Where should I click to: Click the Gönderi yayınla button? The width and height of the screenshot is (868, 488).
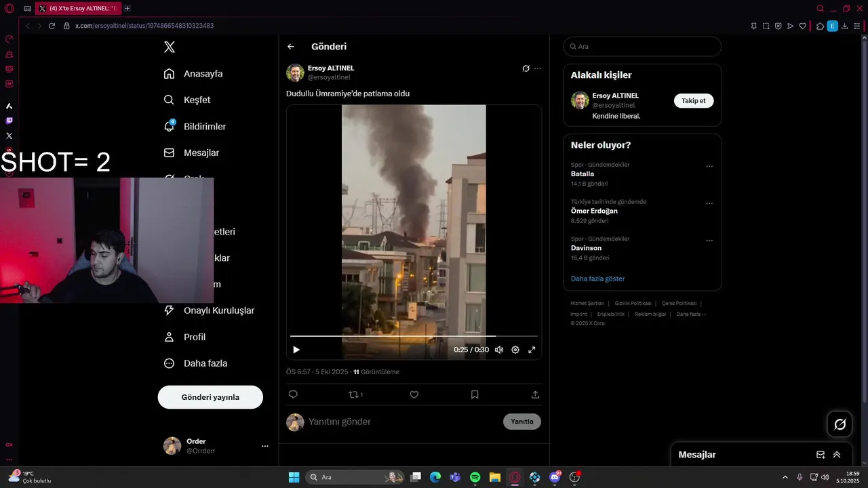pyautogui.click(x=210, y=397)
